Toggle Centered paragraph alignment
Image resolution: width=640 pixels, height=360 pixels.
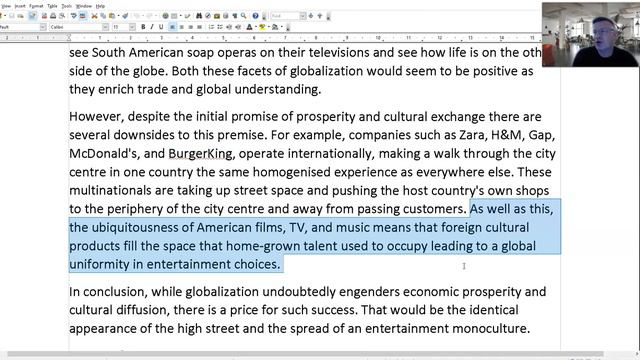pos(182,27)
